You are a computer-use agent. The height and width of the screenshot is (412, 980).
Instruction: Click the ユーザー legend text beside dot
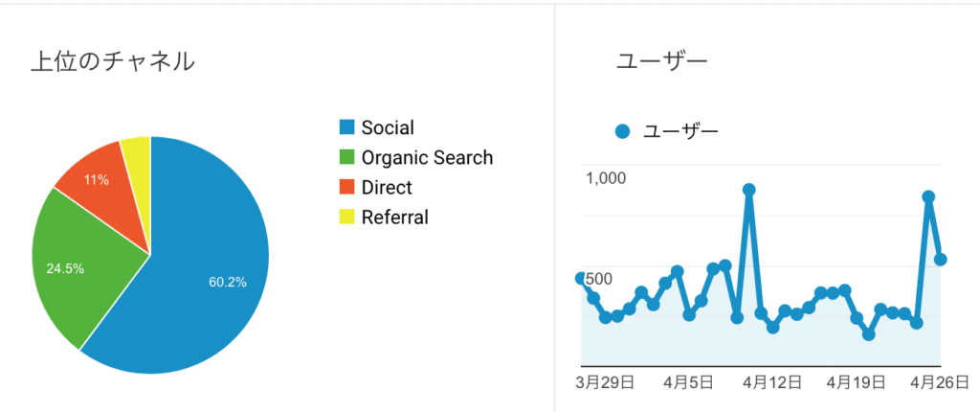point(681,131)
